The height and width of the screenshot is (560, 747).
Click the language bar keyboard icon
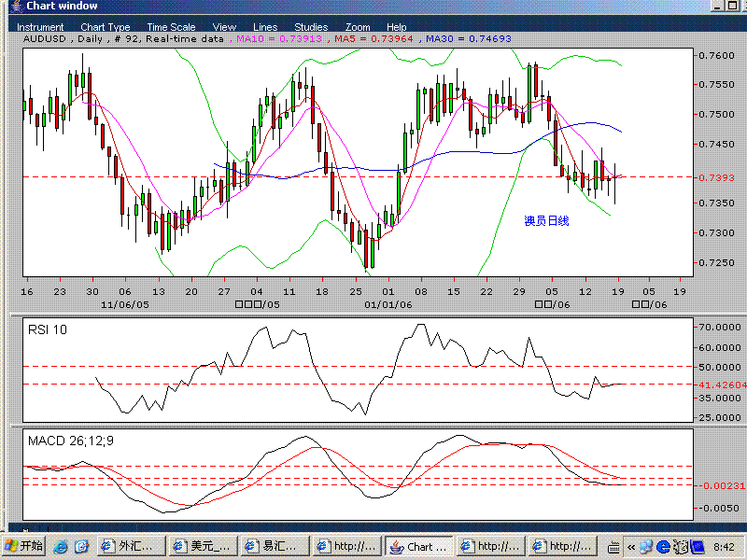614,547
